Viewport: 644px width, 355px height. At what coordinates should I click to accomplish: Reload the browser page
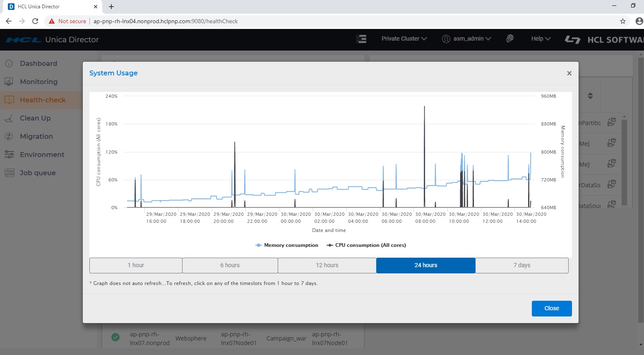35,21
